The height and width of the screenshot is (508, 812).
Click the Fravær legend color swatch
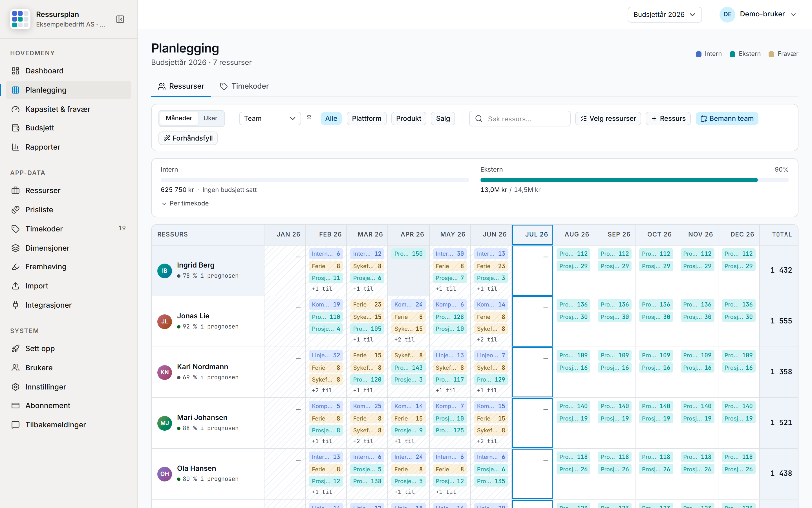pos(771,54)
